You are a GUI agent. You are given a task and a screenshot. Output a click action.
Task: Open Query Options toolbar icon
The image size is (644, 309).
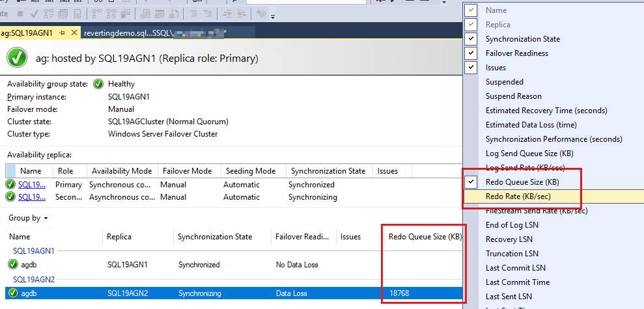63,14
